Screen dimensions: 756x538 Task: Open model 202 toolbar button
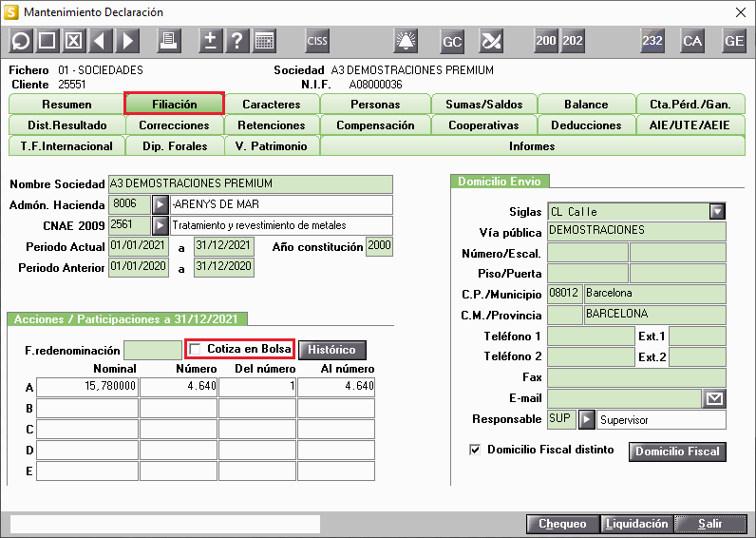[x=573, y=41]
